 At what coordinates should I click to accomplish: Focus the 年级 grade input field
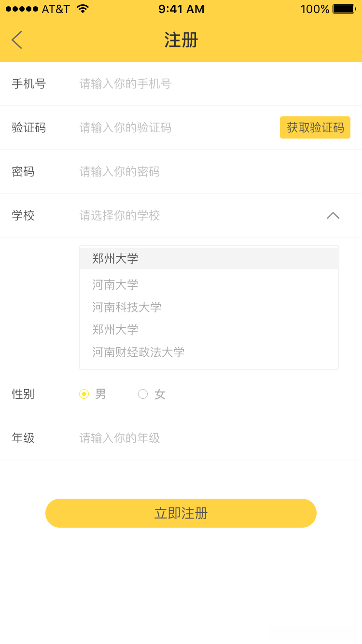193,438
